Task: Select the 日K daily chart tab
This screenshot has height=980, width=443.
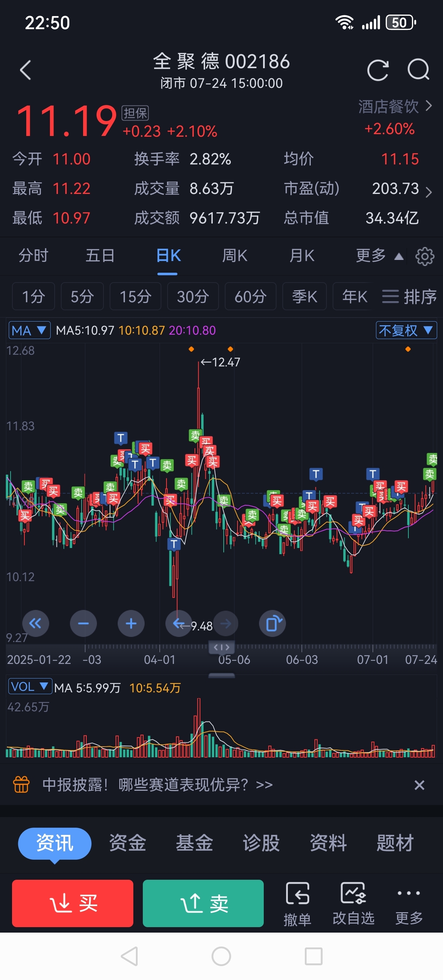Action: pos(168,256)
